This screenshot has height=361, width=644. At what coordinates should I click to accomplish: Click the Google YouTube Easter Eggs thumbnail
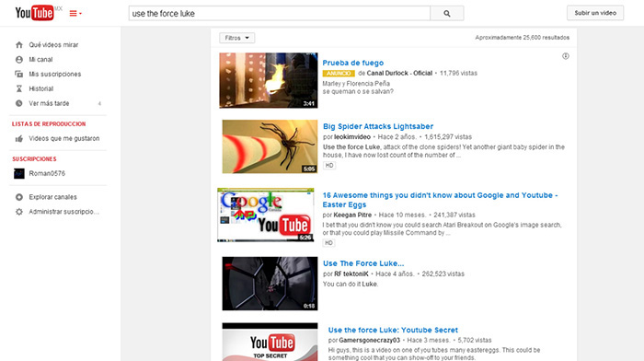266,215
